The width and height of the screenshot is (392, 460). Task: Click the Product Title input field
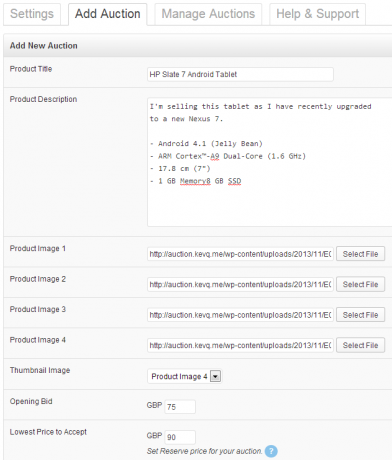click(x=240, y=74)
